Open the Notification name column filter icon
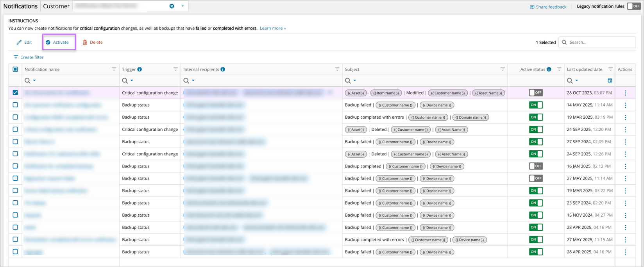 coord(114,69)
